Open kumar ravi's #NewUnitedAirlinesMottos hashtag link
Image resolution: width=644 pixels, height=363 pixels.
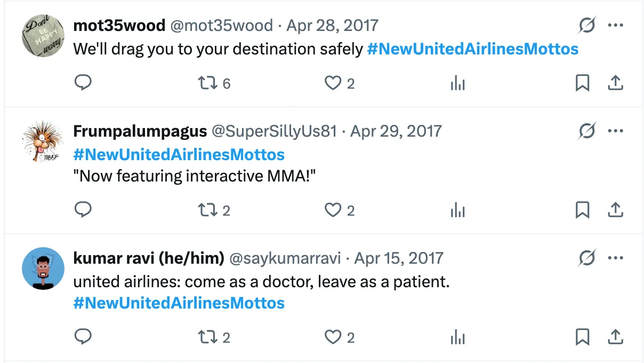click(x=179, y=303)
